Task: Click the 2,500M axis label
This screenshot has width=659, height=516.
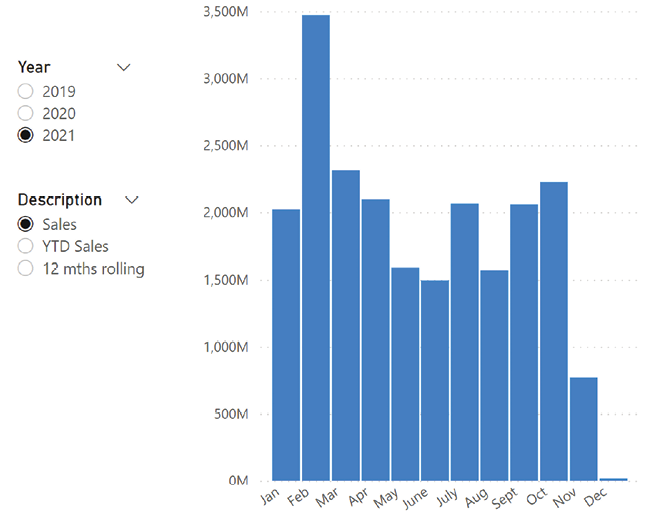Action: [226, 145]
